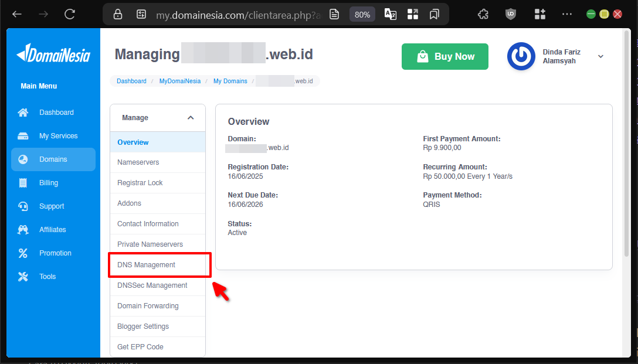Image resolution: width=638 pixels, height=364 pixels.
Task: Click the translate page icon in toolbar
Action: pyautogui.click(x=391, y=14)
